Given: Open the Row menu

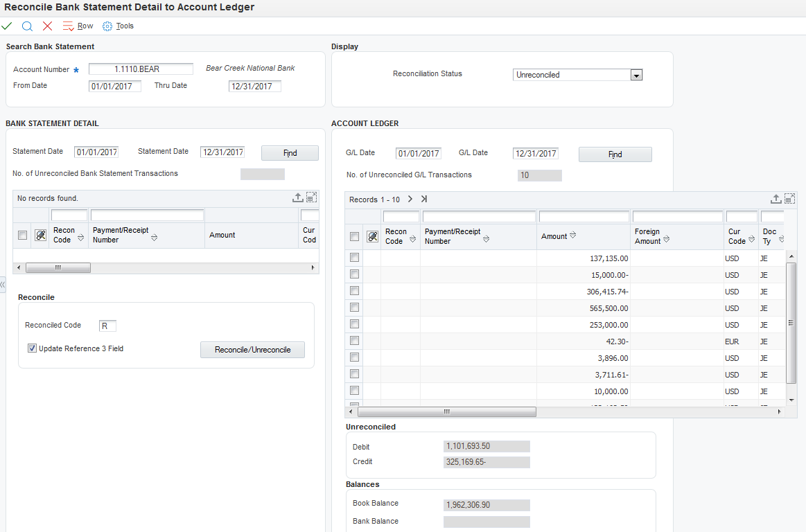Looking at the screenshot, I should click(78, 26).
